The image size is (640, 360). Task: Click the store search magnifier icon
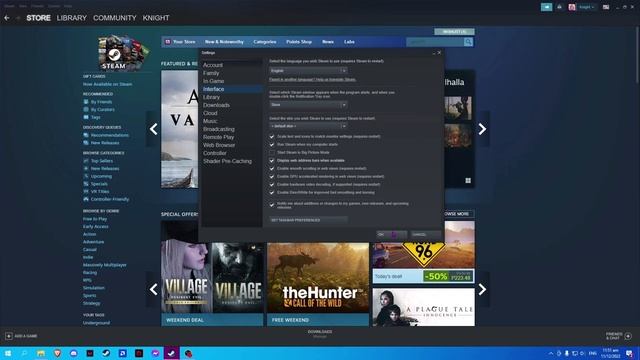[468, 42]
